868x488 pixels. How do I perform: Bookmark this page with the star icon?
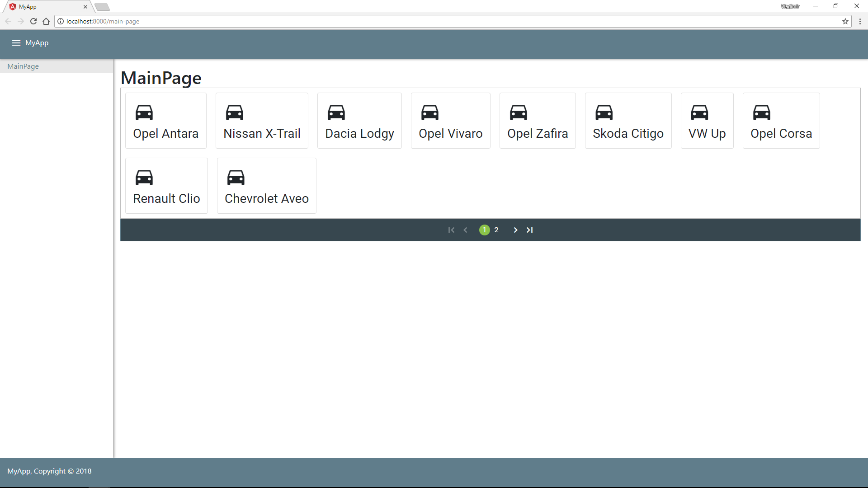tap(845, 21)
